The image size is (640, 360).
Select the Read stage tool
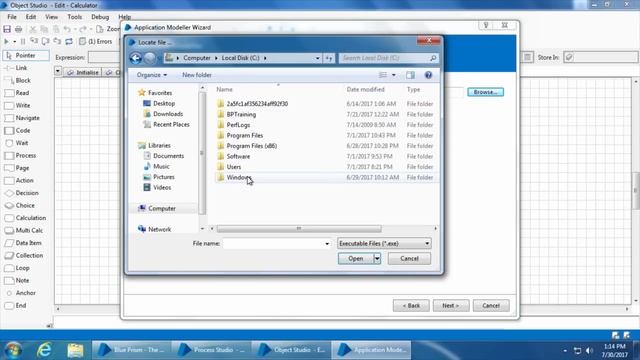[17, 93]
